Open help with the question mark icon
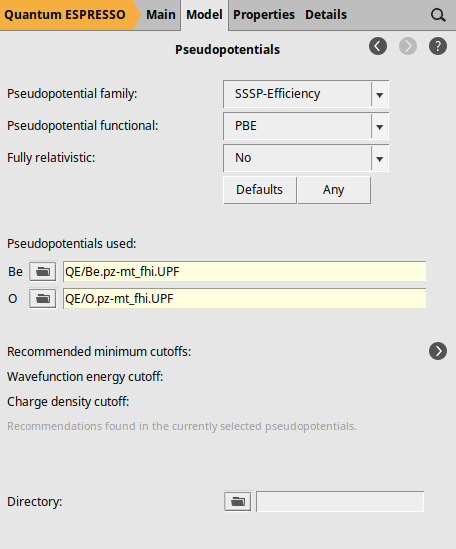This screenshot has height=549, width=456. pos(438,46)
